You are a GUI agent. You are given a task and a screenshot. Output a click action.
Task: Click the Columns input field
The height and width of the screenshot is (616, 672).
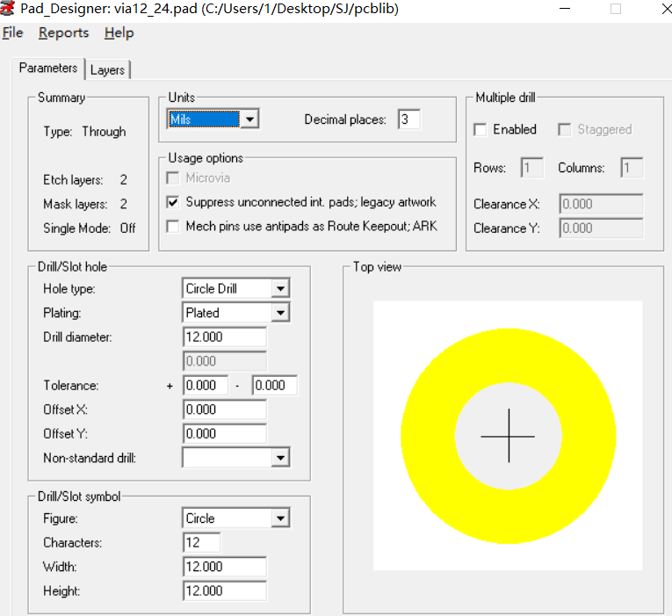point(632,168)
